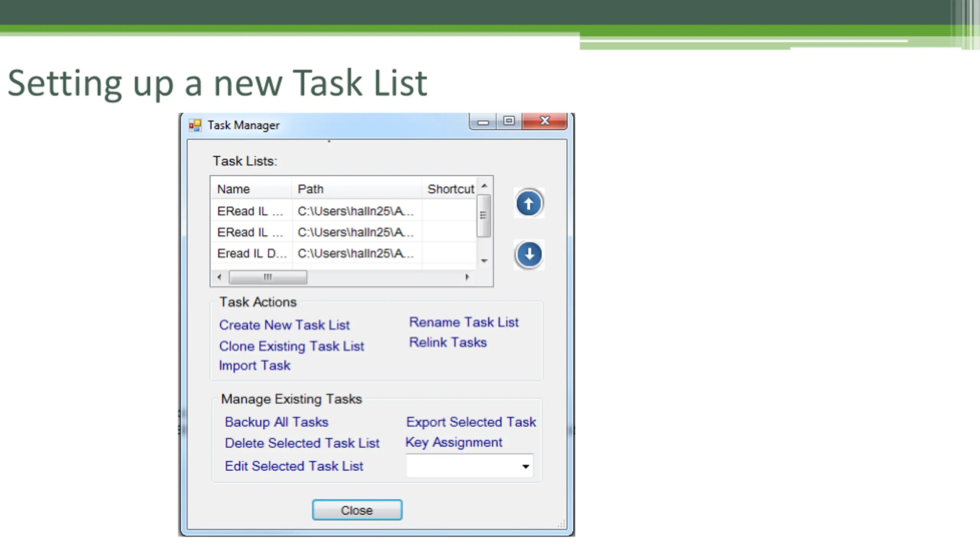The width and height of the screenshot is (980, 551).
Task: Sort by the Name column header
Action: (x=251, y=189)
